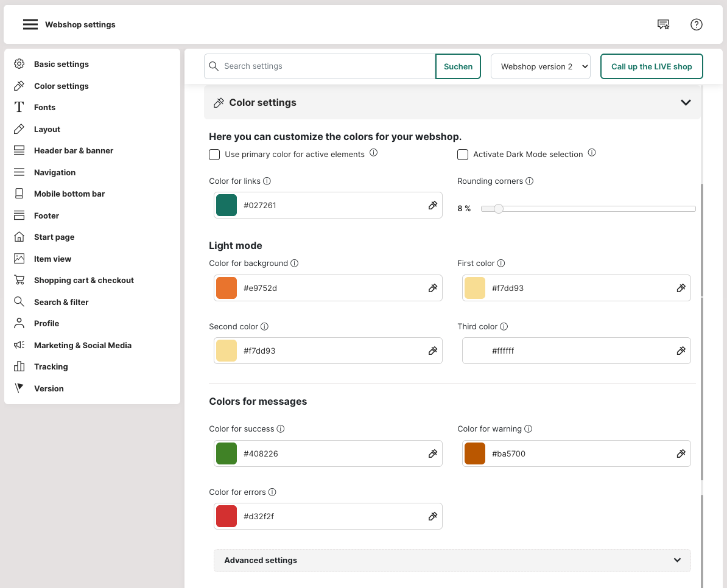Click the Rounding corners slider handle
The image size is (727, 588).
[x=499, y=209]
